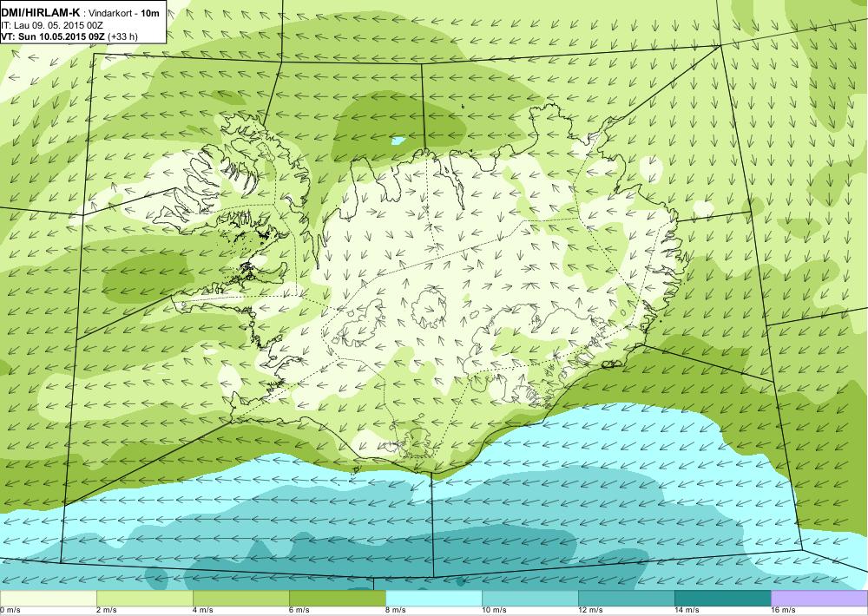Click the purple 16 m/s legend swatch
The image size is (868, 616).
click(819, 599)
